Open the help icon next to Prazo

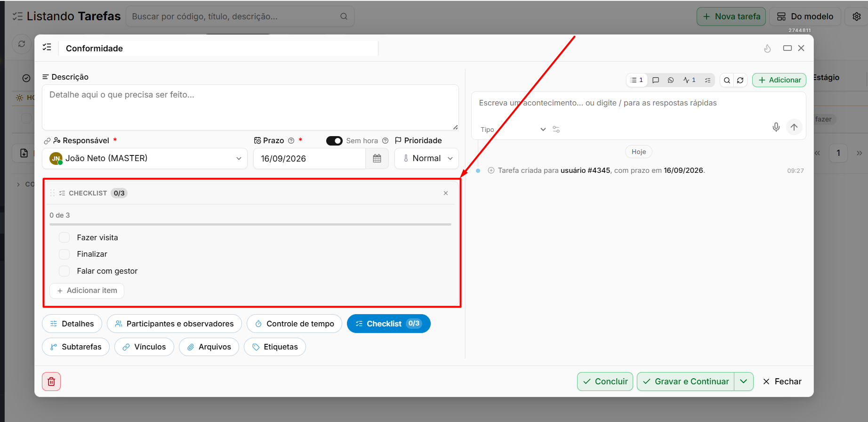coord(291,141)
